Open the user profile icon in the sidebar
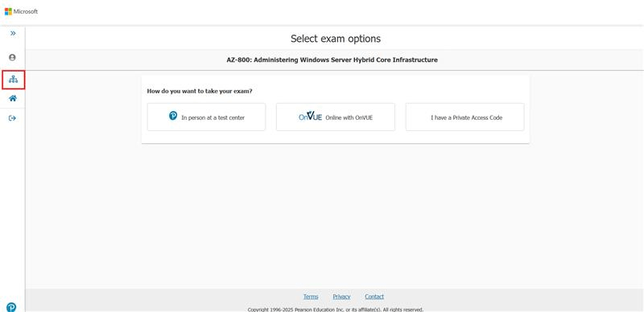The width and height of the screenshot is (644, 312). (x=12, y=57)
